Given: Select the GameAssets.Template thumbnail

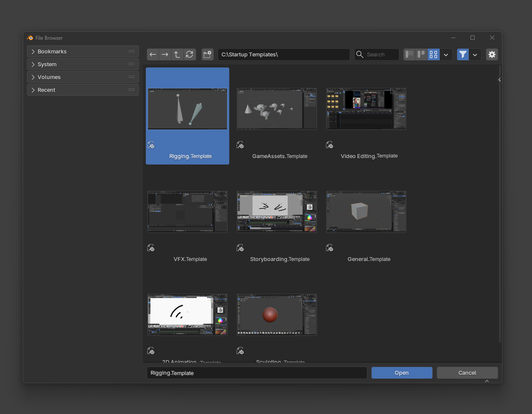Looking at the screenshot, I should coord(277,109).
